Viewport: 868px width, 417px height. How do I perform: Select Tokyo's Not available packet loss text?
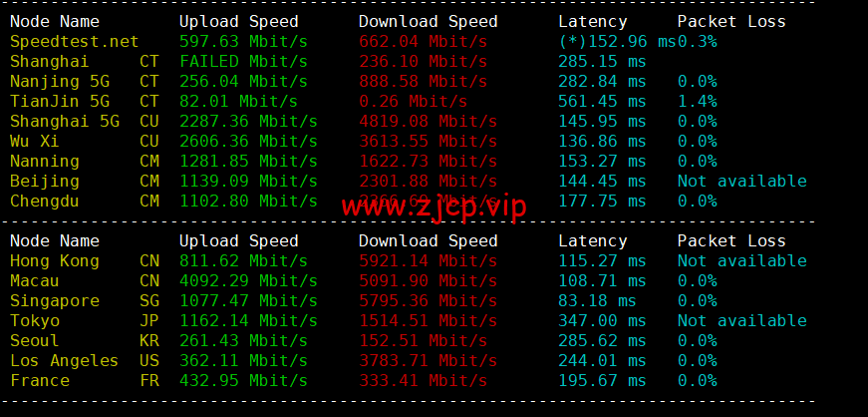(741, 320)
